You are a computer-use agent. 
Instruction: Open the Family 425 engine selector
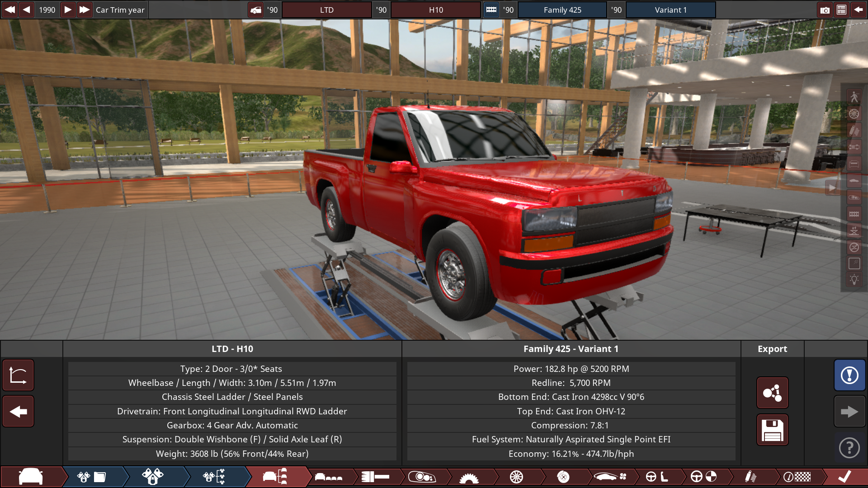[562, 9]
